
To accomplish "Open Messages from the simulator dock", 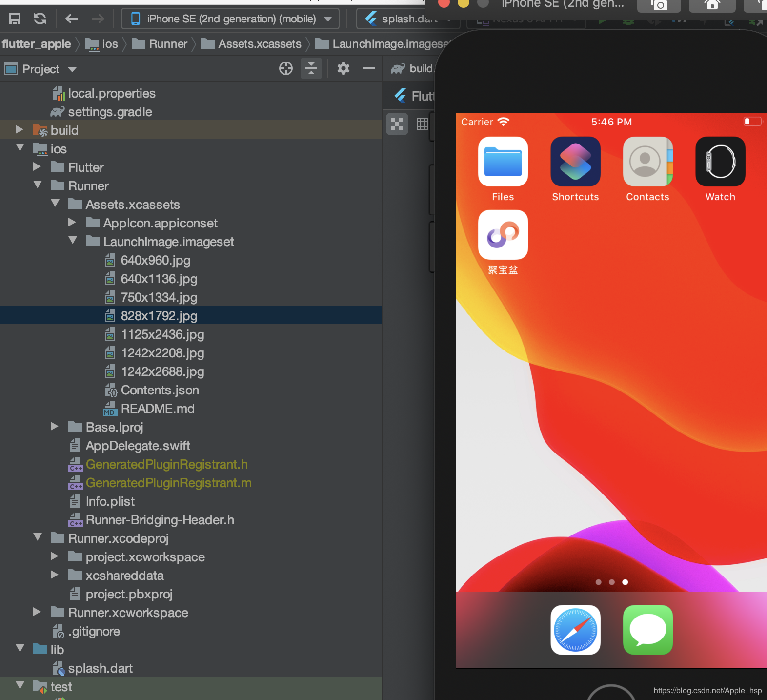I will [648, 630].
